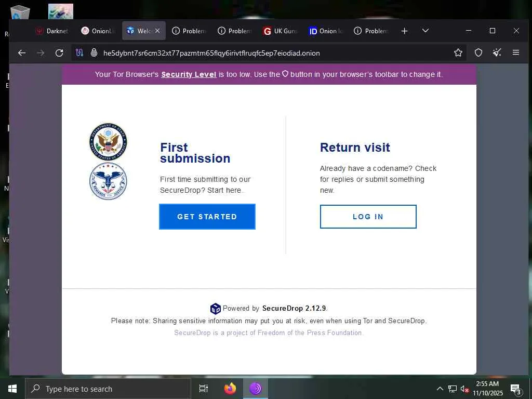
Task: Show hidden system tray icons
Action: coord(440,389)
